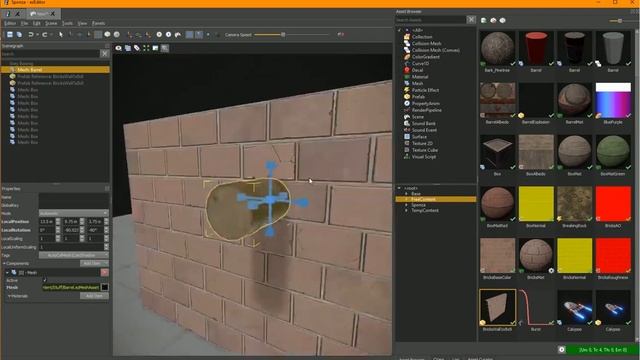Click the Decal type icon in asset filter
The image size is (640, 360).
(407, 70)
